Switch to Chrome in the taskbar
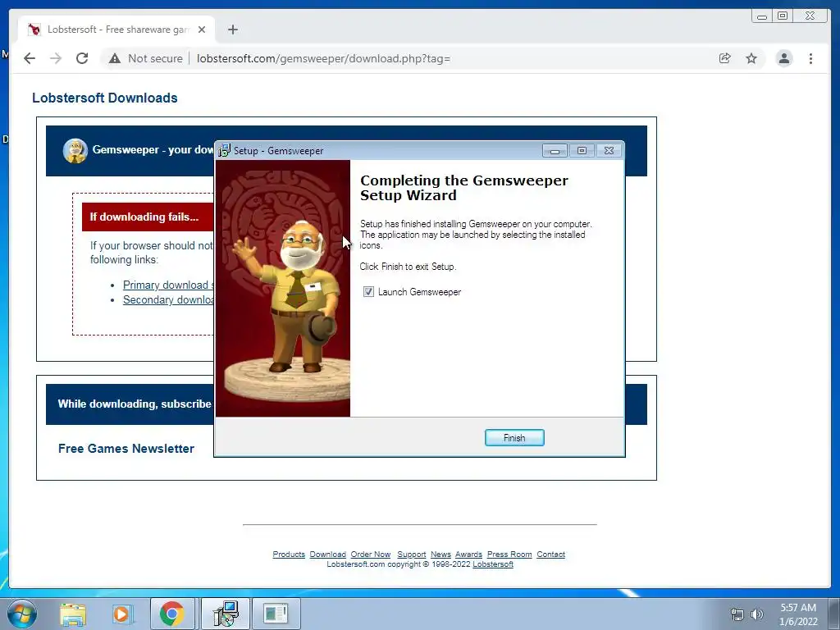Image resolution: width=840 pixels, height=630 pixels. point(171,614)
